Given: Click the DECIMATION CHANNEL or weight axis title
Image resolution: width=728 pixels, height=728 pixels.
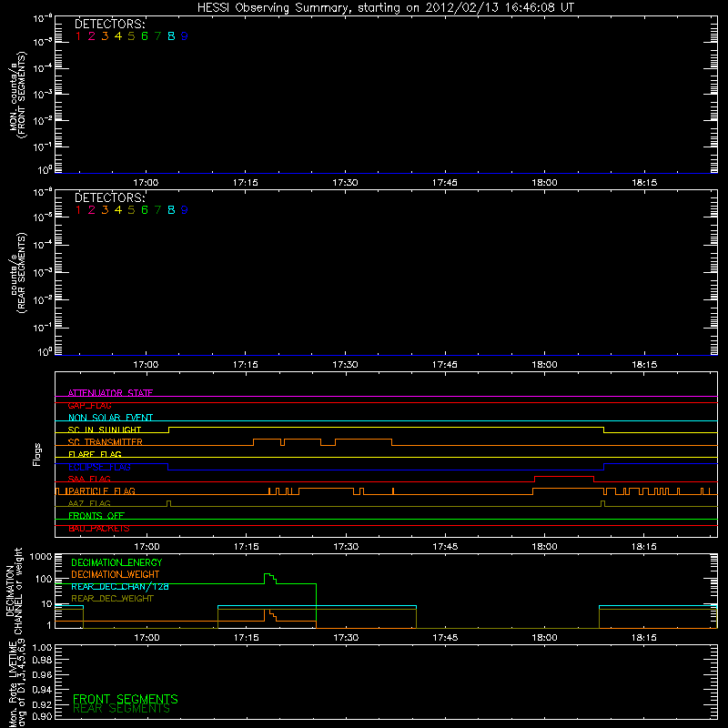Looking at the screenshot, I should (x=14, y=591).
